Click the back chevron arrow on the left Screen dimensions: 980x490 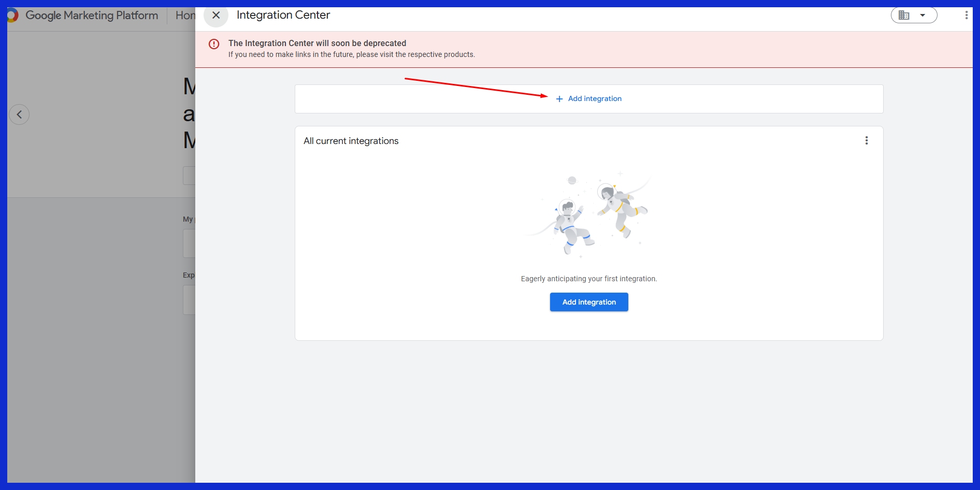click(x=19, y=114)
